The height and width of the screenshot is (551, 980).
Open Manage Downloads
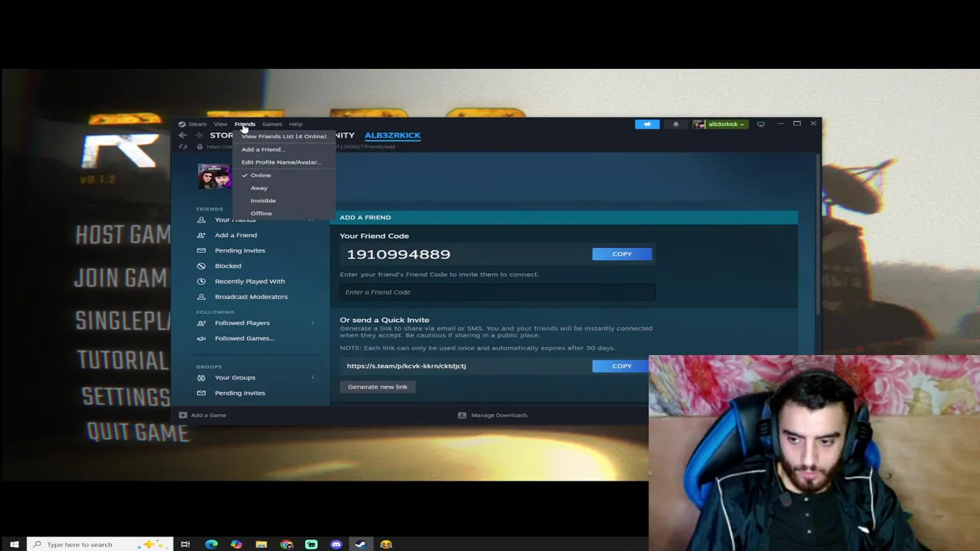(x=499, y=415)
